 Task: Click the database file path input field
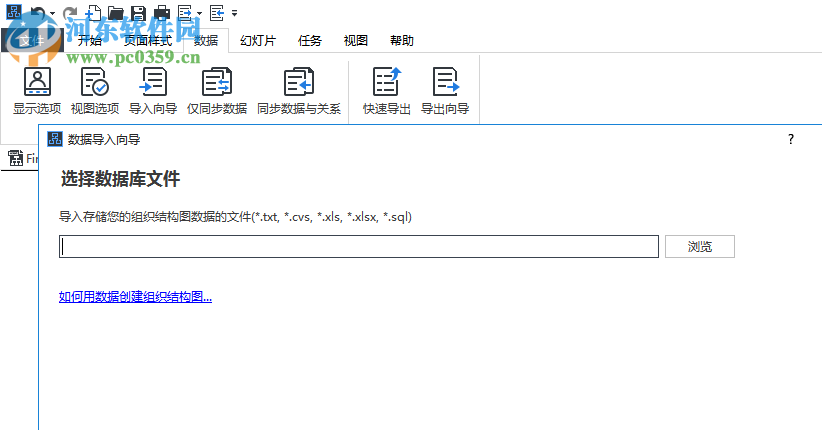click(359, 246)
